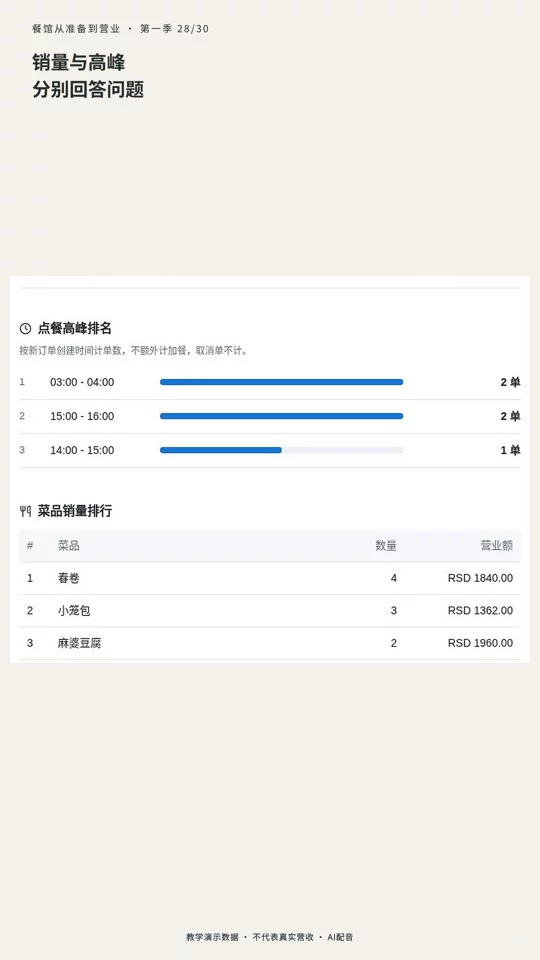540x960 pixels.
Task: Click quantity 4 in the 春卷 row
Action: click(394, 578)
